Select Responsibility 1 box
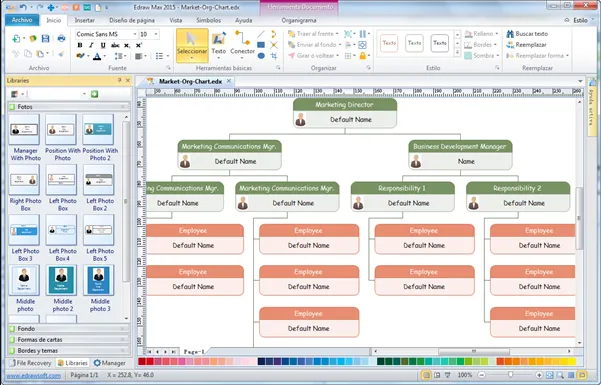Image resolution: width=601 pixels, height=385 pixels. click(x=403, y=196)
